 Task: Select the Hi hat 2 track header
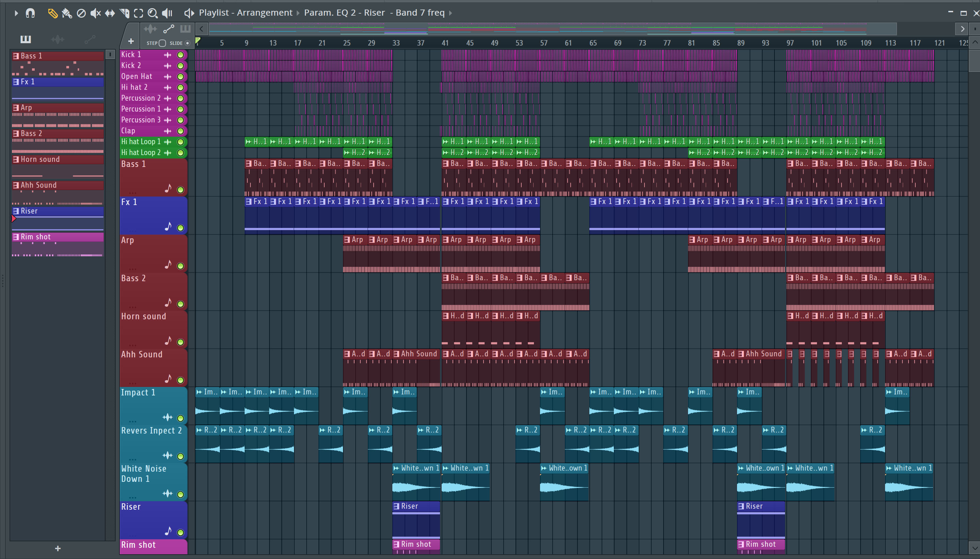[153, 87]
